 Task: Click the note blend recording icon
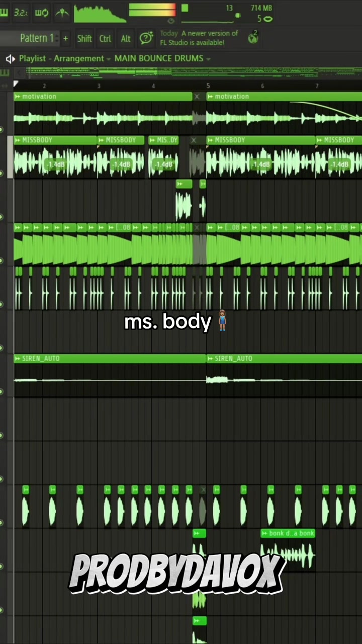coord(62,12)
